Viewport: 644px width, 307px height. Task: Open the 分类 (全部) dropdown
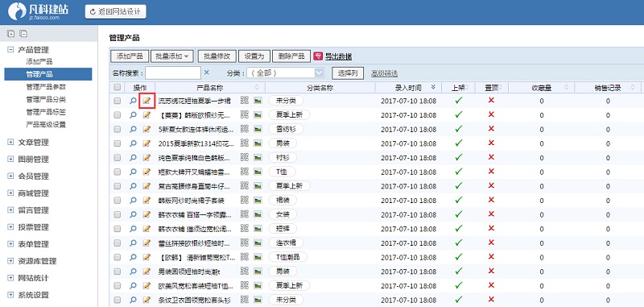pyautogui.click(x=285, y=73)
